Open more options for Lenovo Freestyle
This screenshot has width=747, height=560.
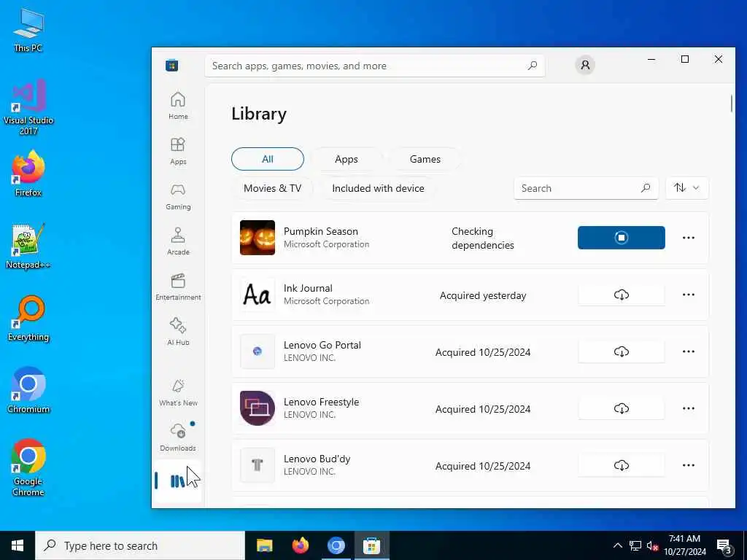[x=689, y=408]
